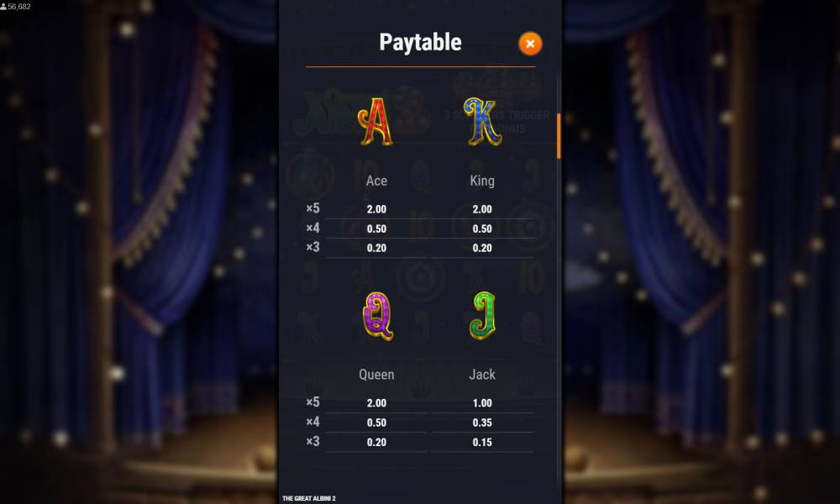Click King x4 payout value 0.50
This screenshot has width=840, height=504.
[482, 229]
